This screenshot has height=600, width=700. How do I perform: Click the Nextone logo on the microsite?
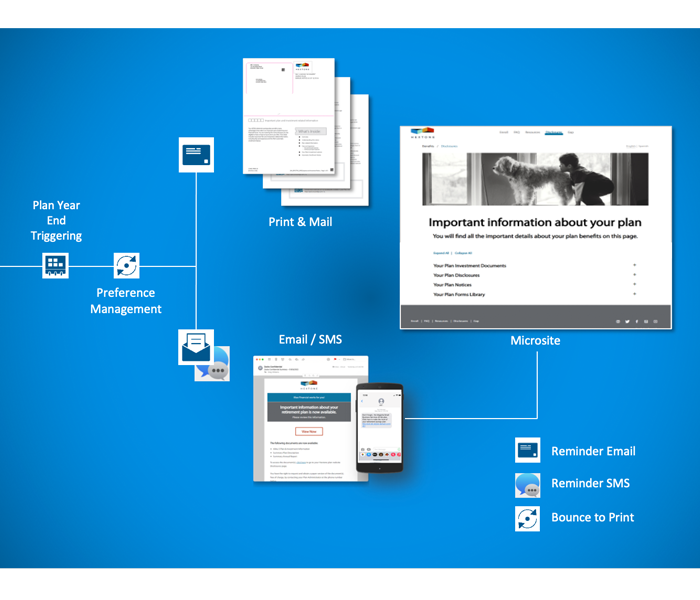click(421, 133)
